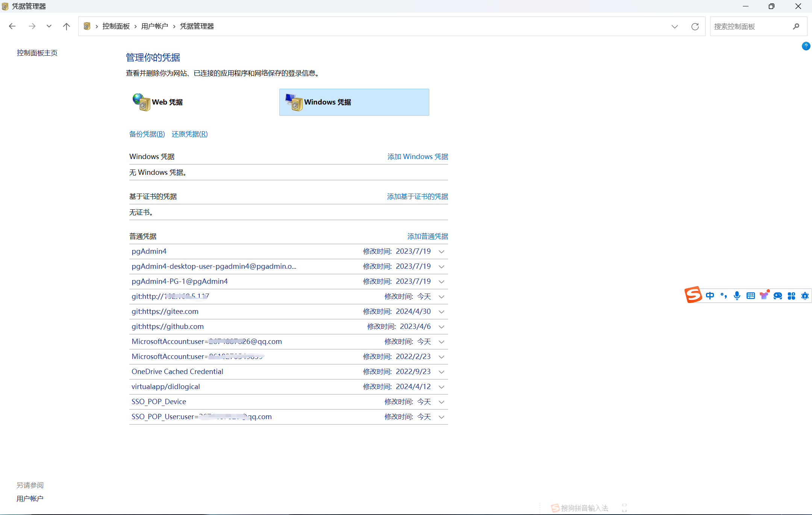Expand OneDrive Cached Credential details
Image resolution: width=812 pixels, height=515 pixels.
click(x=442, y=372)
